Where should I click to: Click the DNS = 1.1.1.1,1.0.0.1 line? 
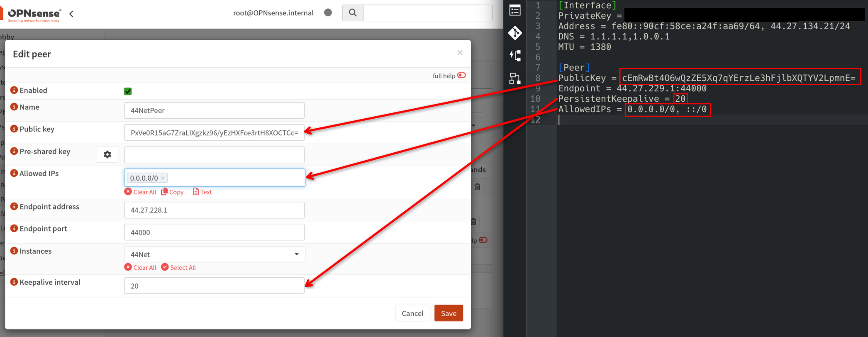(614, 37)
